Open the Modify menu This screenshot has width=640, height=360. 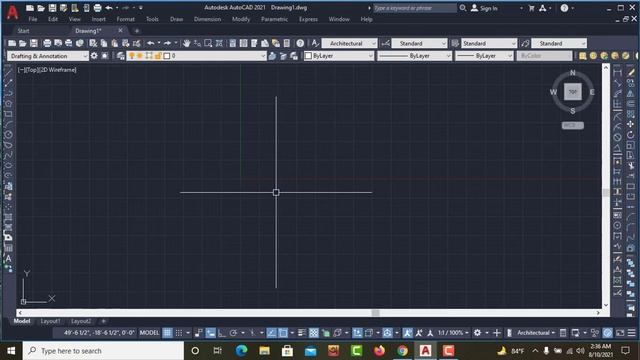[241, 19]
